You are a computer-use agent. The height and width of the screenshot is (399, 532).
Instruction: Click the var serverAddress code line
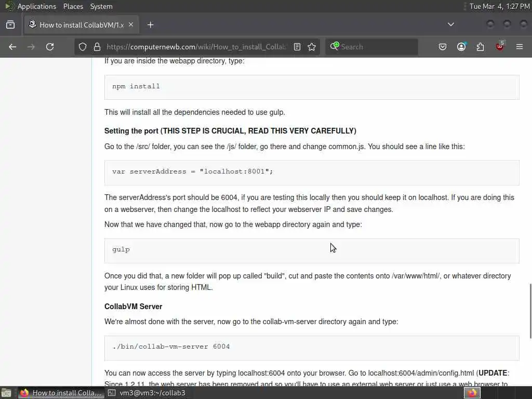coord(192,171)
